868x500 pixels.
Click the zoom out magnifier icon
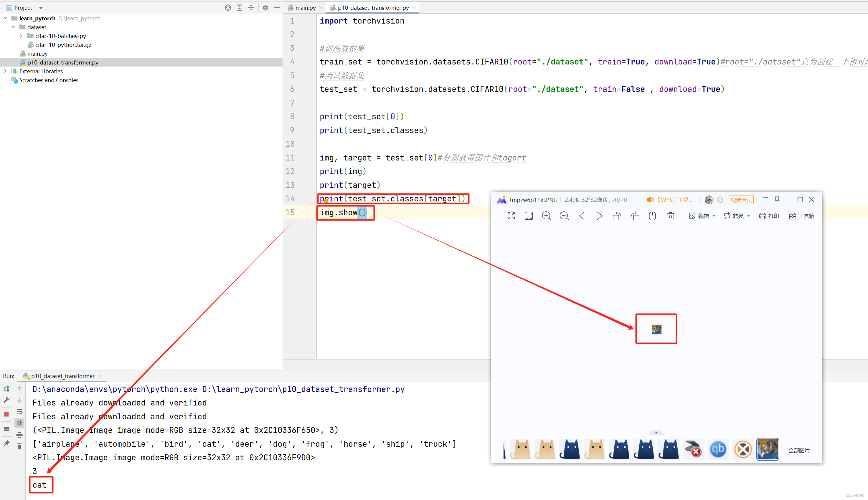coord(564,216)
